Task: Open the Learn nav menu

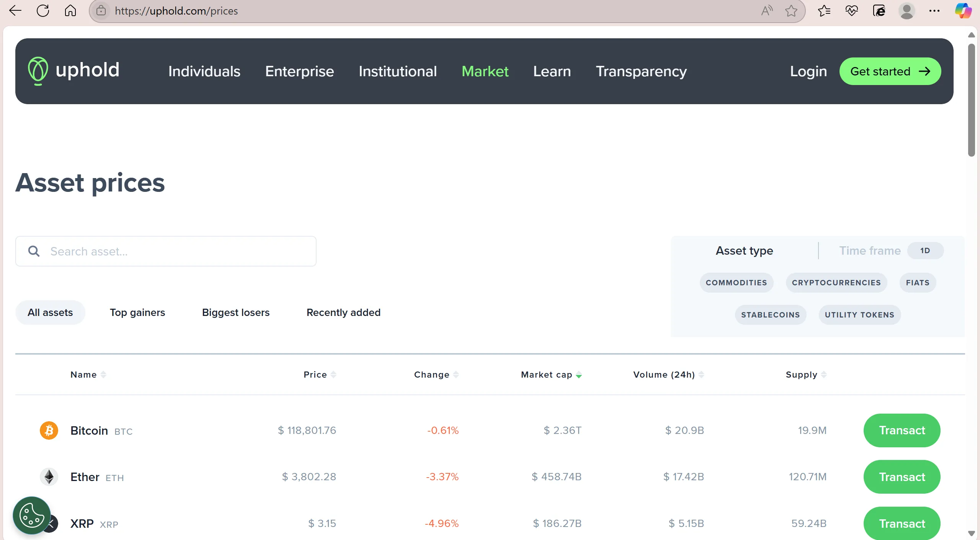Action: click(552, 71)
